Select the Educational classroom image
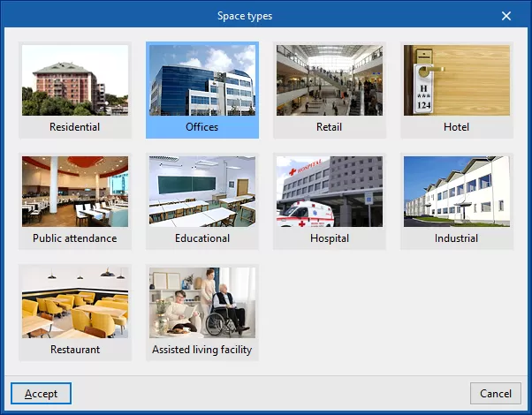 tap(202, 192)
